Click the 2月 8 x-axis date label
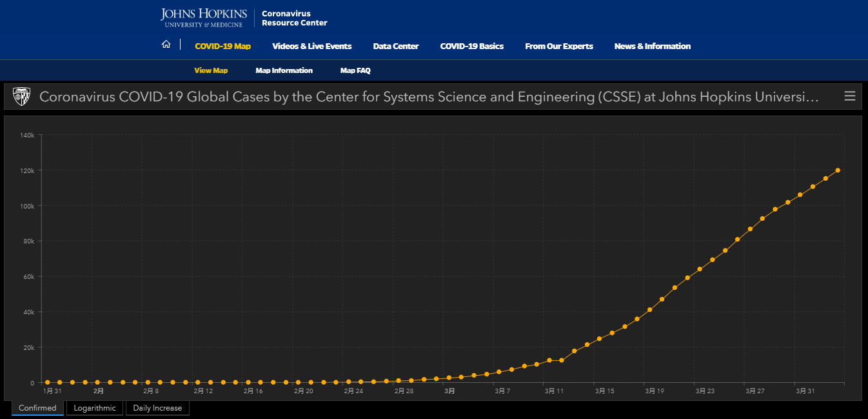This screenshot has width=868, height=419. tap(151, 391)
